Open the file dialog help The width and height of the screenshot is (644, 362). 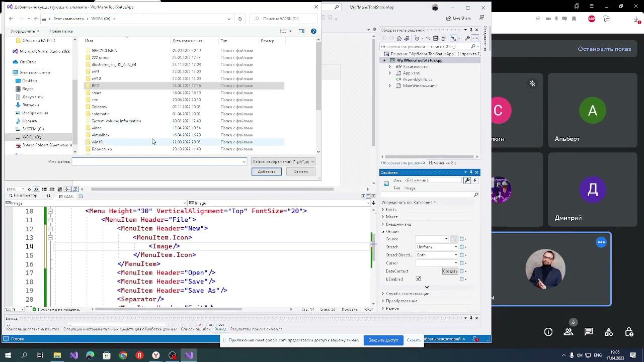[x=313, y=31]
